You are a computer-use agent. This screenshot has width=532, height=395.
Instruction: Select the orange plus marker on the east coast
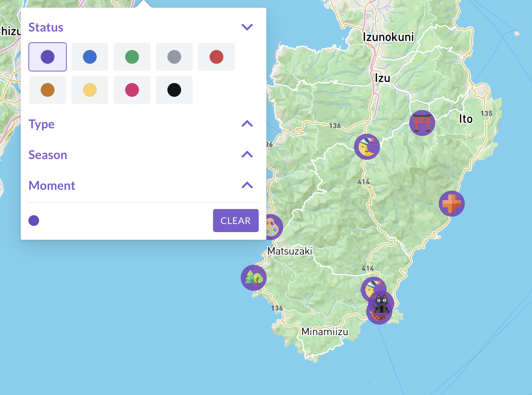coord(451,204)
